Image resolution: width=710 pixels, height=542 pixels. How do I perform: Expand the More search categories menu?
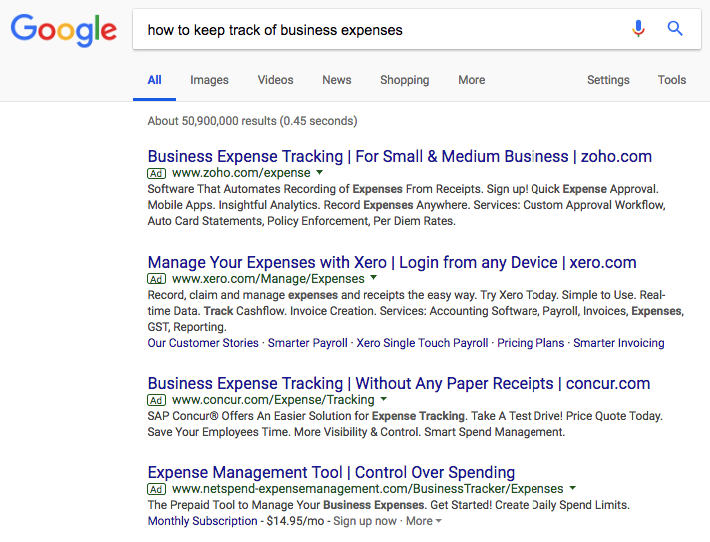click(x=471, y=80)
